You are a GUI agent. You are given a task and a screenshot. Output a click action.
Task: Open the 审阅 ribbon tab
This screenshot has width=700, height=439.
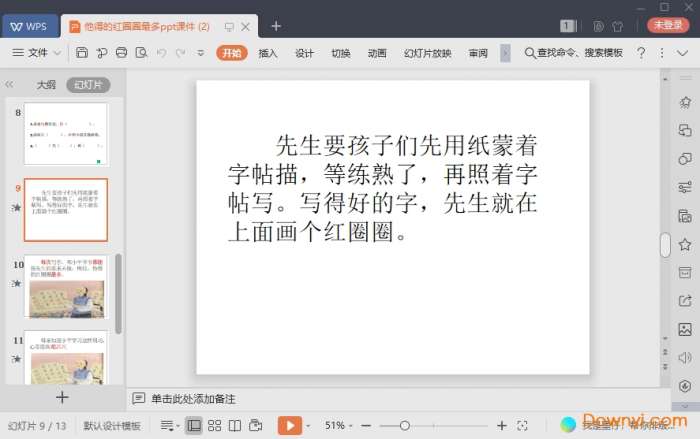pyautogui.click(x=478, y=53)
